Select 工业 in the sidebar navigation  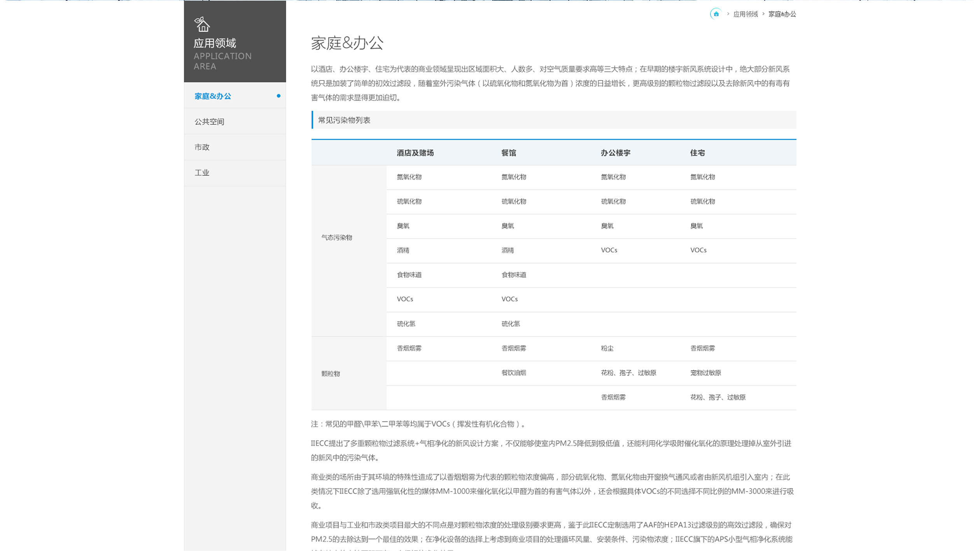(x=202, y=173)
